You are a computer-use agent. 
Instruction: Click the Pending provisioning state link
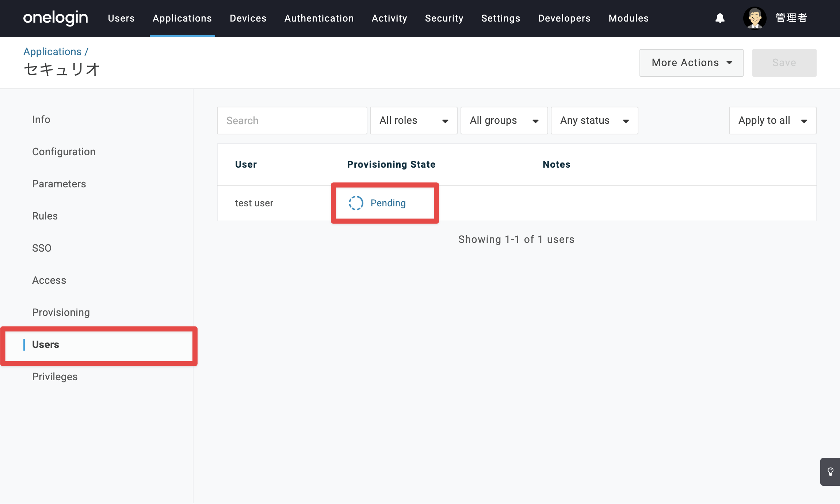coord(388,203)
